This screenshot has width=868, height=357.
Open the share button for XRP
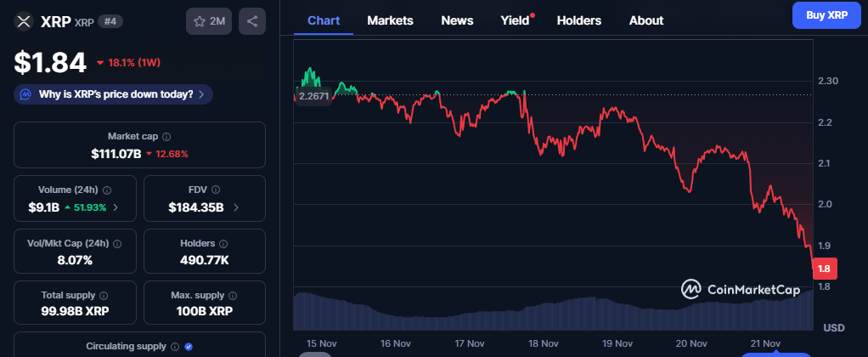(252, 21)
